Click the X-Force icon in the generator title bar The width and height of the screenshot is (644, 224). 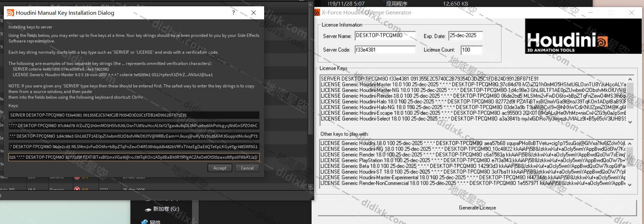(x=316, y=13)
